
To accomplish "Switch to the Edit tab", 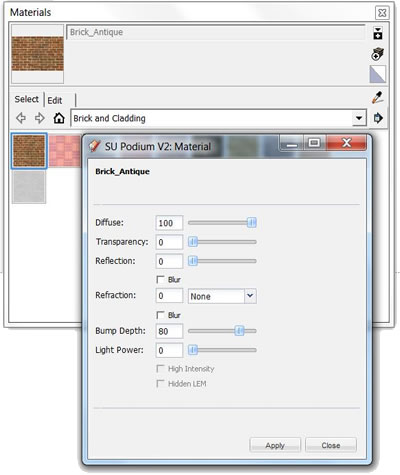I will 55,100.
